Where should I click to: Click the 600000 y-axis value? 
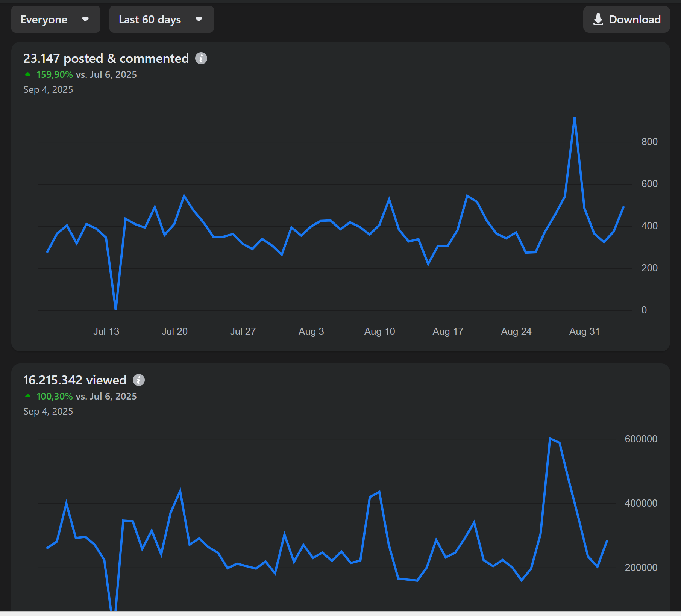pyautogui.click(x=641, y=439)
